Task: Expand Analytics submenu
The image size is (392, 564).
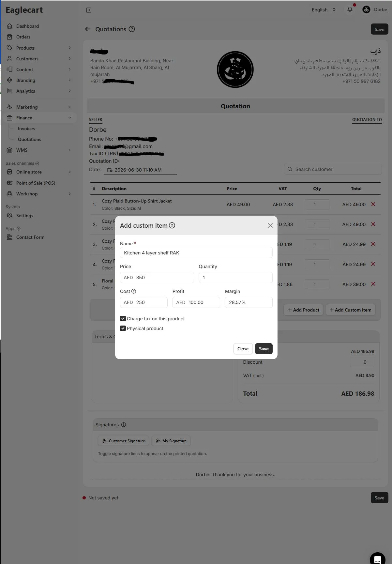Action: coord(69,91)
